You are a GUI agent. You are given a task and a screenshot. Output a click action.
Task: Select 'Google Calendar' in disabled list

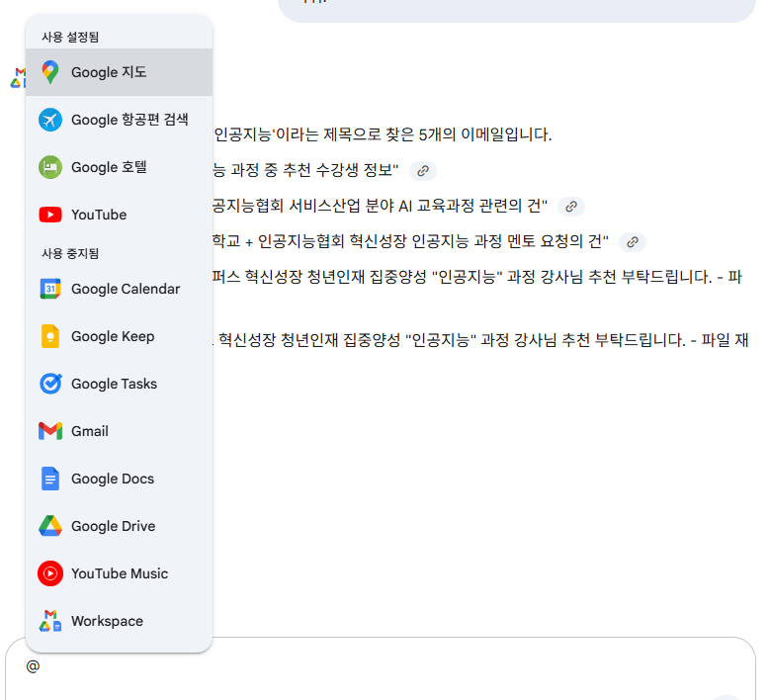(x=119, y=289)
